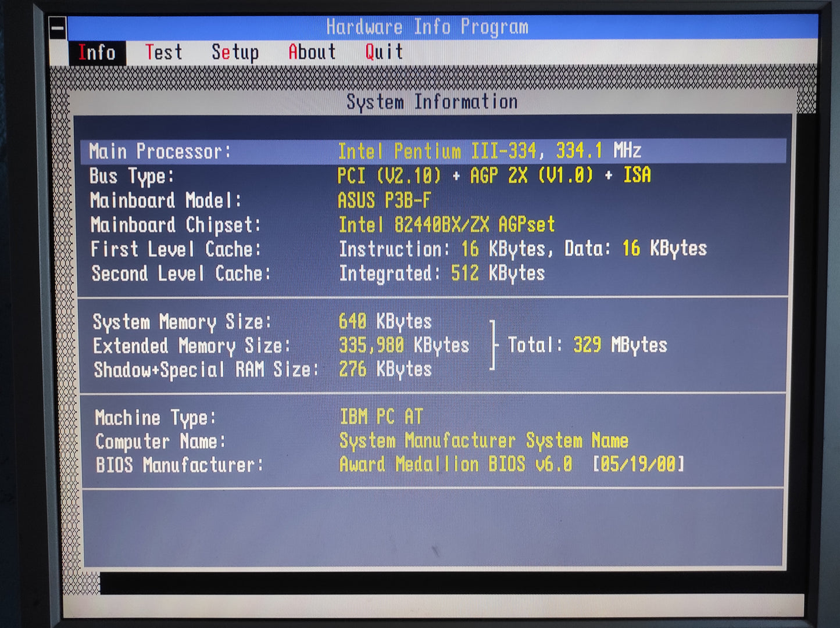Click the System Information title bar
This screenshot has height=628, width=840.
point(431,101)
